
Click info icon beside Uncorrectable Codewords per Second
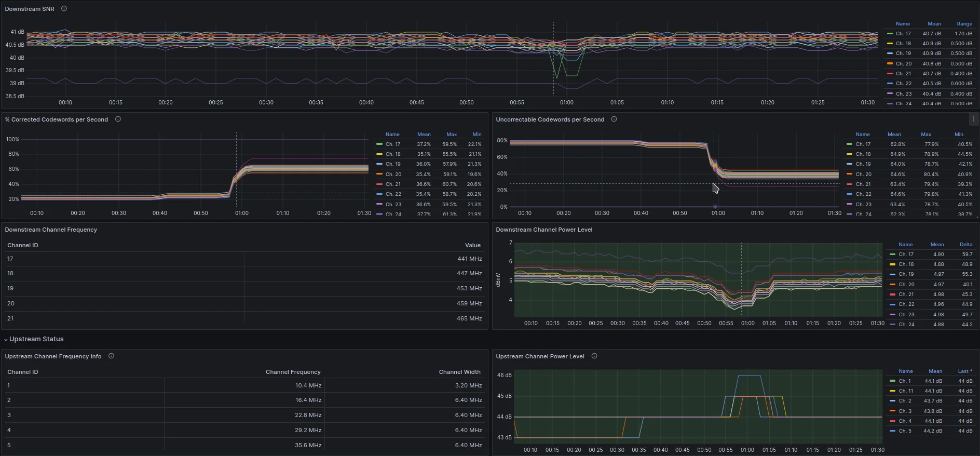pos(614,119)
